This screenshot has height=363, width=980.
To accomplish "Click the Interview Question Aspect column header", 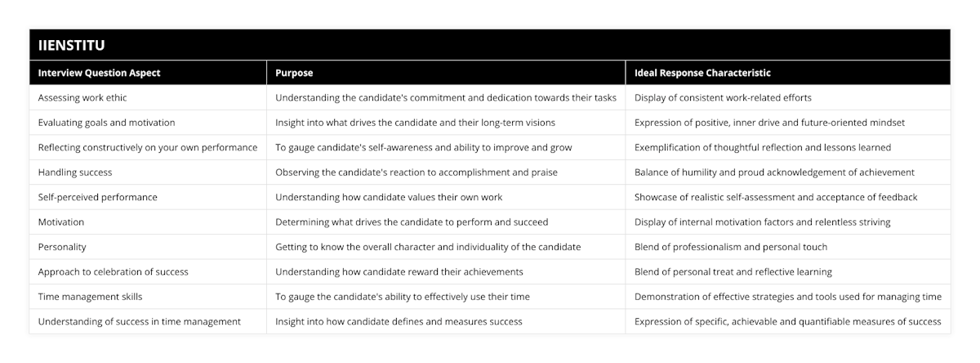I will click(99, 73).
